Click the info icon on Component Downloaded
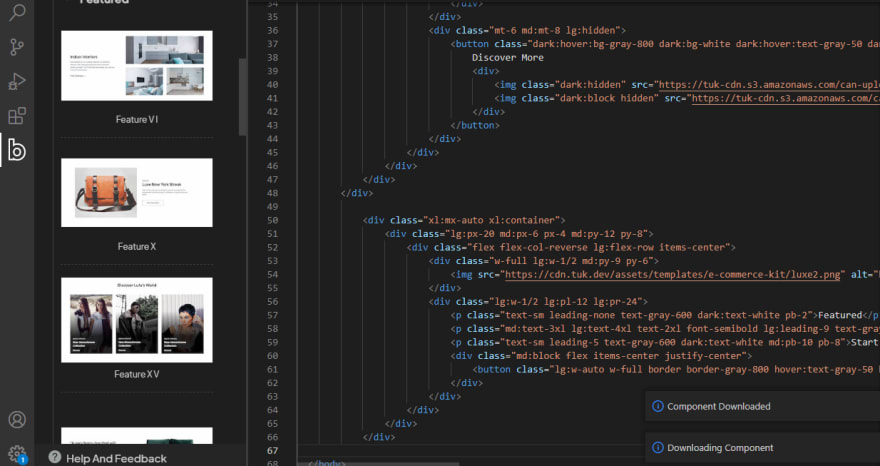 [658, 406]
